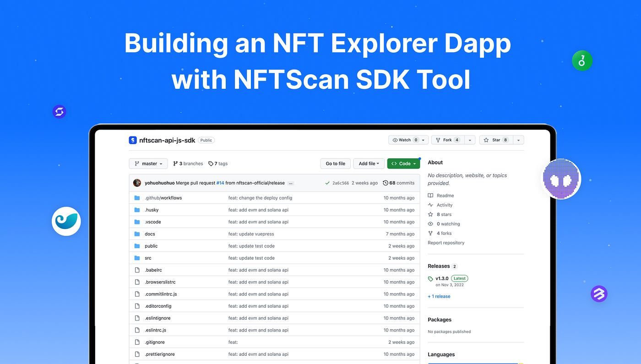Image resolution: width=641 pixels, height=364 pixels.
Task: Click the .vscode folder icon
Action: pos(137,222)
